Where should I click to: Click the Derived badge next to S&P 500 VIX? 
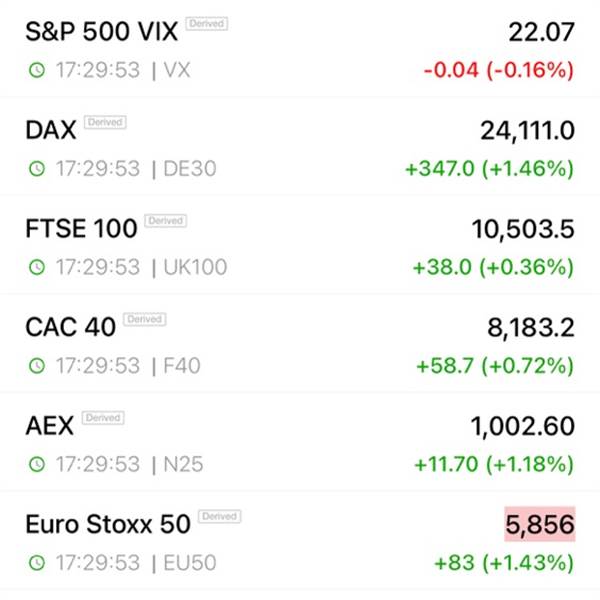pos(206,24)
